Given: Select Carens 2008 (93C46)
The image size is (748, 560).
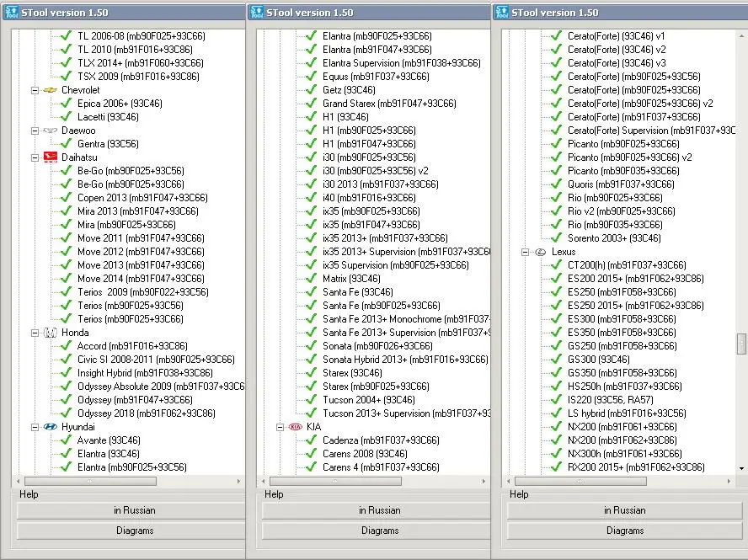Looking at the screenshot, I should click(x=365, y=454).
